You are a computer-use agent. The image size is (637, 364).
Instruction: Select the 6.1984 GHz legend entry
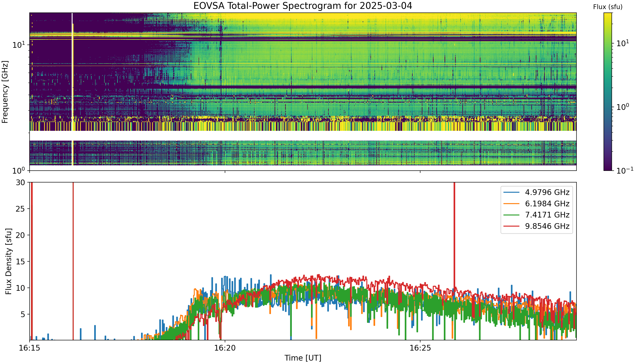click(x=537, y=204)
